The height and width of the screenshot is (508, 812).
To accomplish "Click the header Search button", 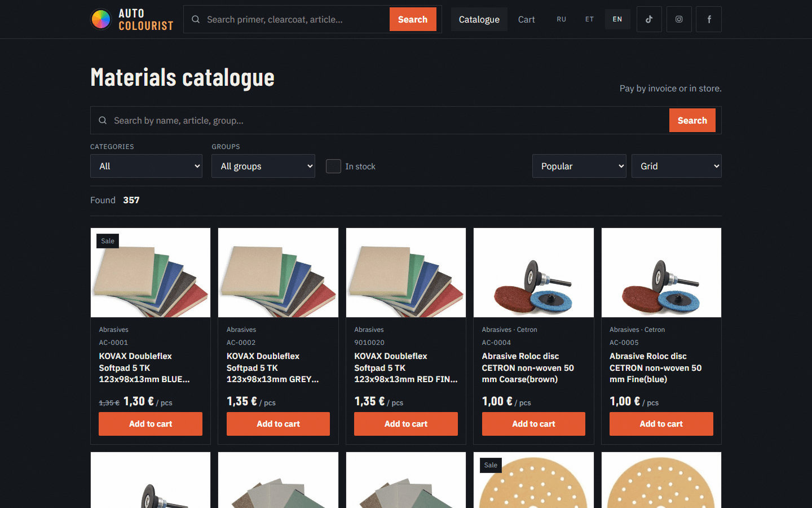I will click(x=413, y=19).
